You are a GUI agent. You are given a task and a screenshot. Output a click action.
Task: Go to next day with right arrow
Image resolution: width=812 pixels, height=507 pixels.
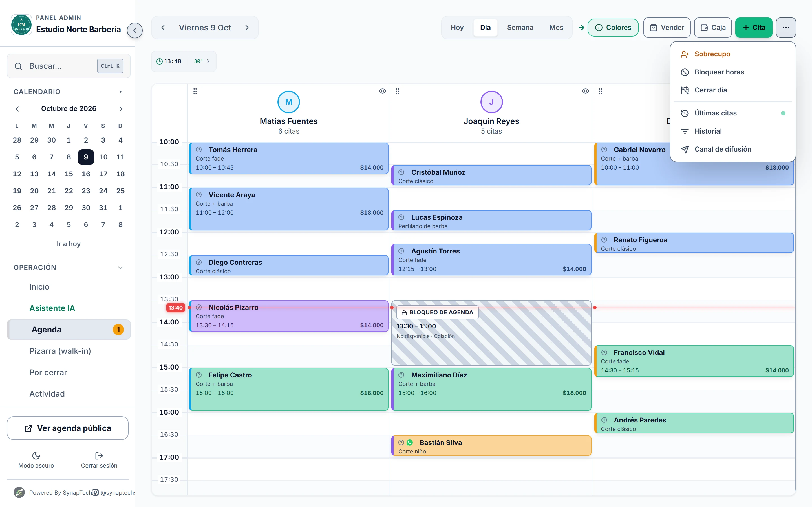point(247,28)
